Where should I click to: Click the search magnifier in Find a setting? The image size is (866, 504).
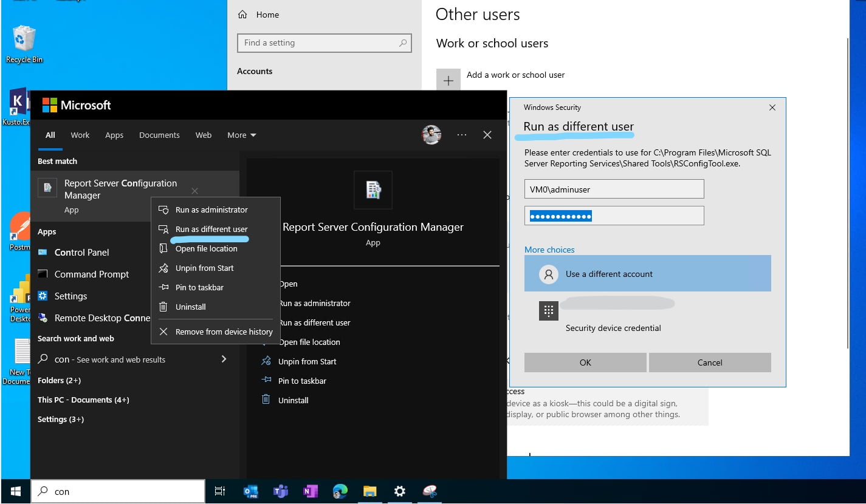tap(403, 43)
